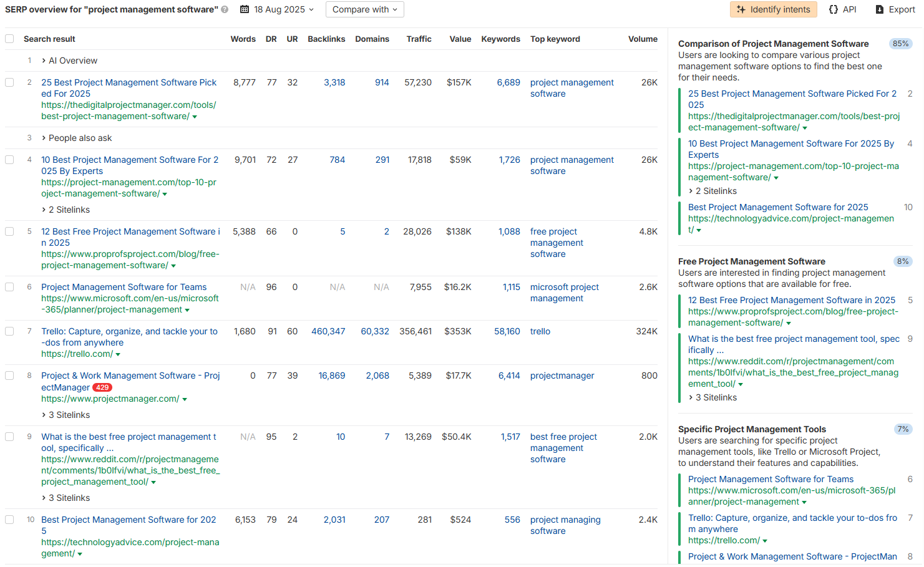Sort table by the Traffic column header
Viewport: 924px width, 567px height.
419,39
